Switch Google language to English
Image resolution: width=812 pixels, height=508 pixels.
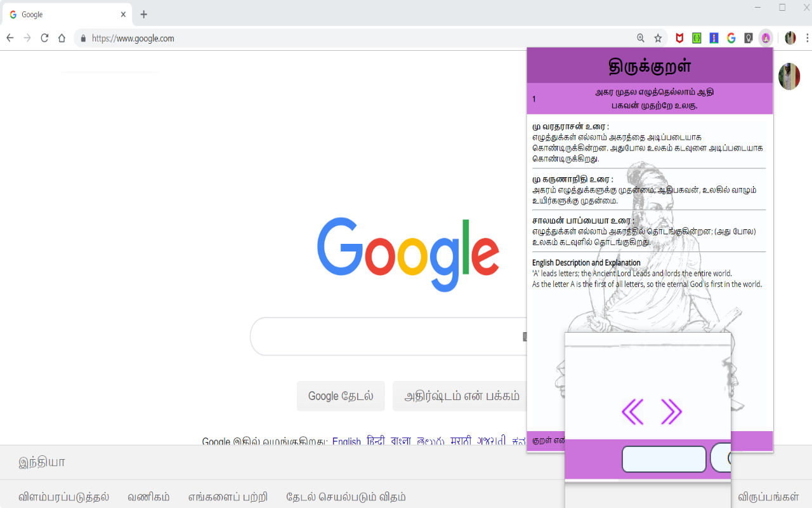(346, 441)
